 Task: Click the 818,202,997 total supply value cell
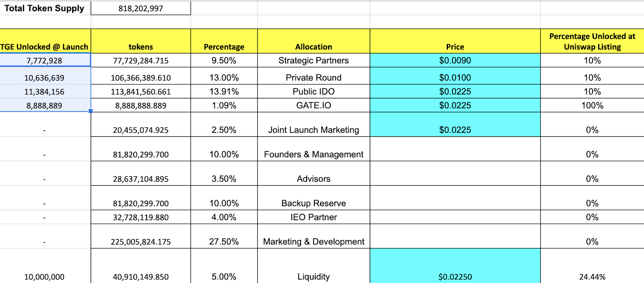(140, 8)
